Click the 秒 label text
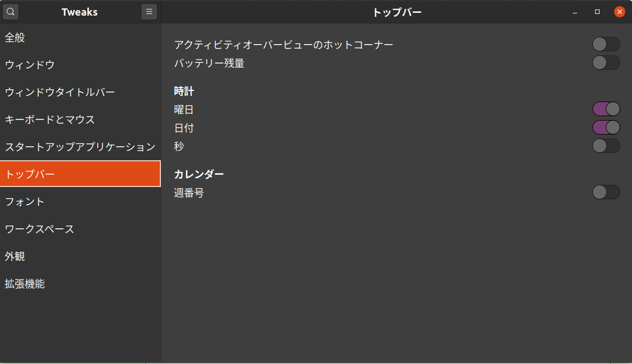The image size is (632, 364). click(179, 146)
